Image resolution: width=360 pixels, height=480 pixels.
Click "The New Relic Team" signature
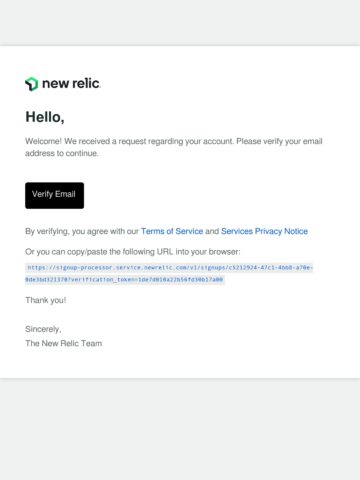(64, 343)
